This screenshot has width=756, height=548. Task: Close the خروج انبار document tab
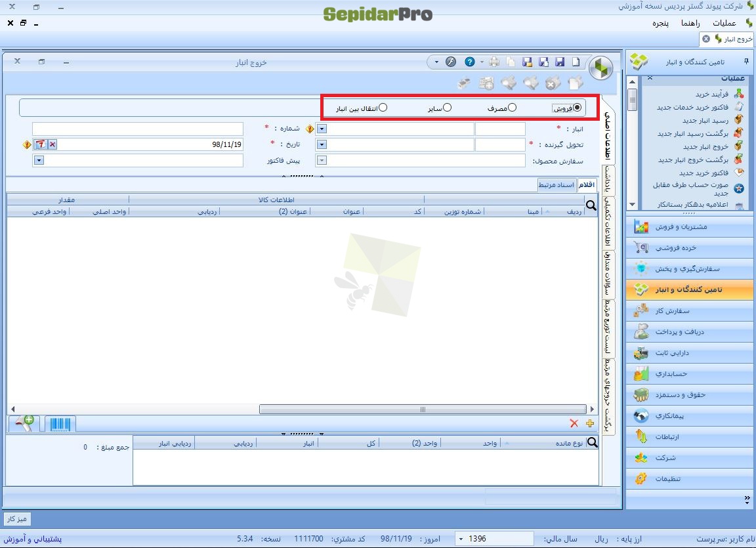pyautogui.click(x=706, y=39)
